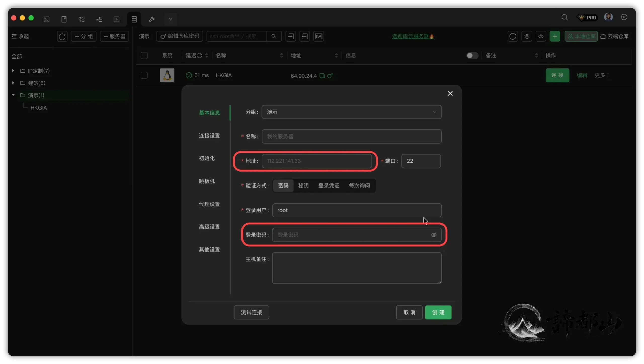Click the search button in ssh search box
Viewport: 644px width, 364px height.
tap(274, 36)
